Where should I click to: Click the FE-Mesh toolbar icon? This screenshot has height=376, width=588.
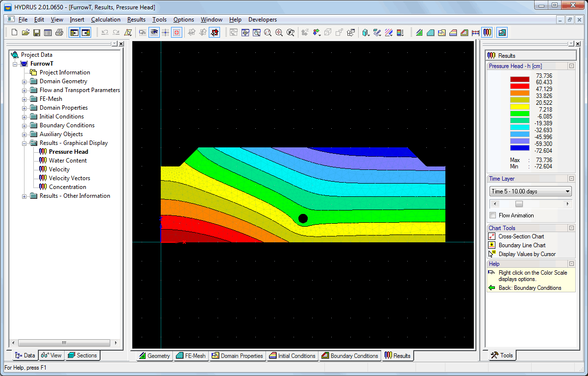tap(430, 33)
